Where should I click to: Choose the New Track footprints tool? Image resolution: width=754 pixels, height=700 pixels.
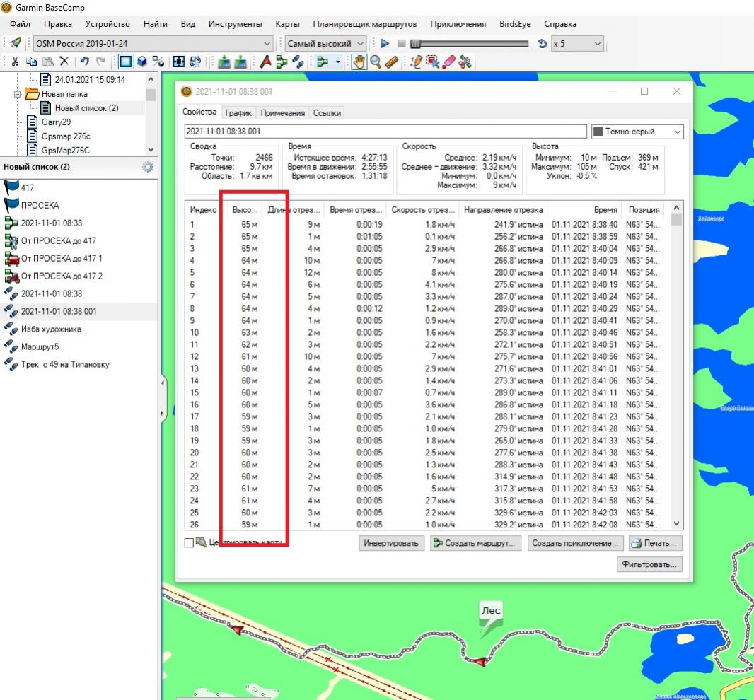pyautogui.click(x=298, y=62)
